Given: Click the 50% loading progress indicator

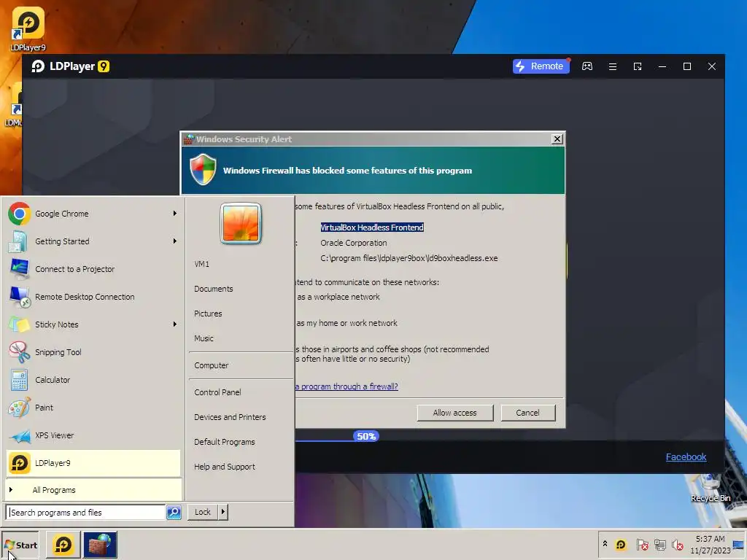Looking at the screenshot, I should (x=366, y=436).
